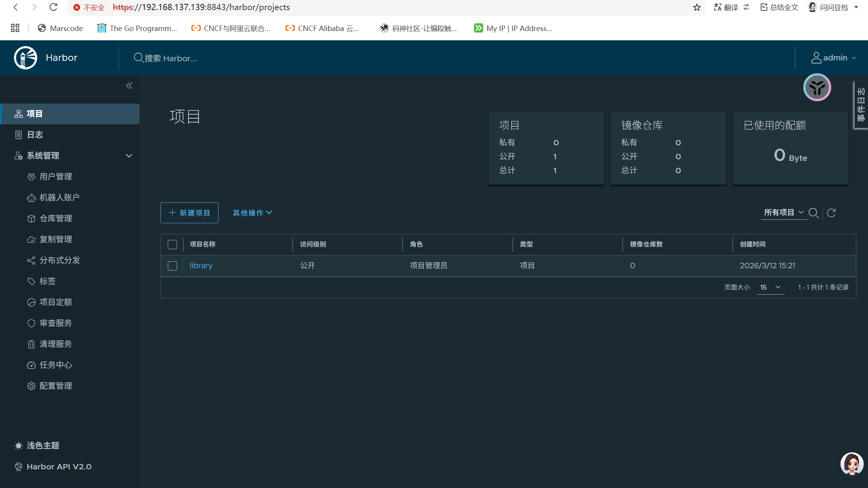The width and height of the screenshot is (868, 488).
Task: Check the library project row checkbox
Action: click(x=172, y=266)
